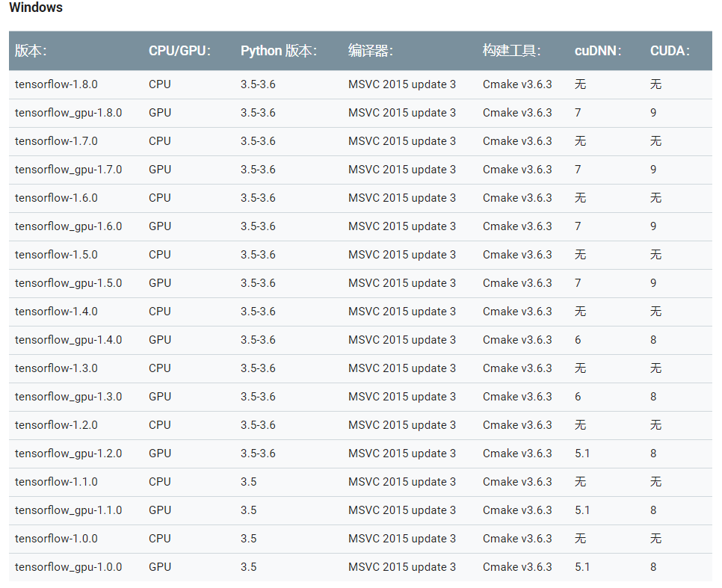Select the 版本 column header
The height and width of the screenshot is (588, 722).
(31, 51)
